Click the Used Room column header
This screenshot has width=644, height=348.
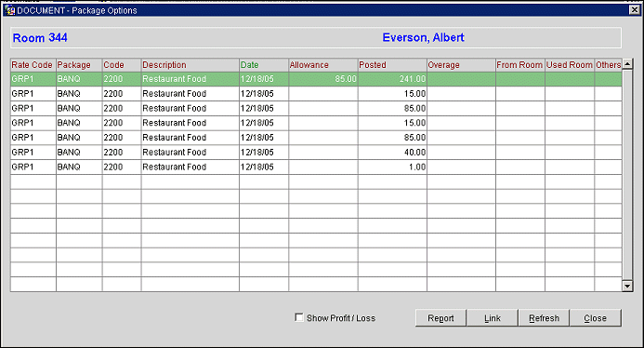pos(570,65)
